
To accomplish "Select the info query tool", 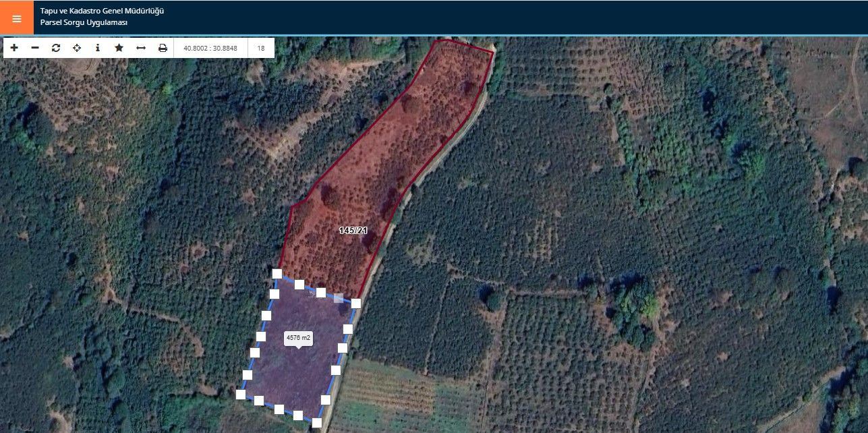I will [98, 48].
